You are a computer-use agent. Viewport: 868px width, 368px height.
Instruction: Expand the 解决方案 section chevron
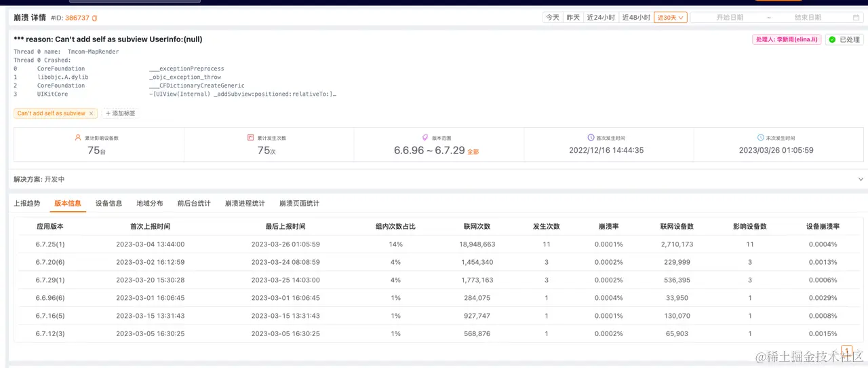pyautogui.click(x=861, y=179)
